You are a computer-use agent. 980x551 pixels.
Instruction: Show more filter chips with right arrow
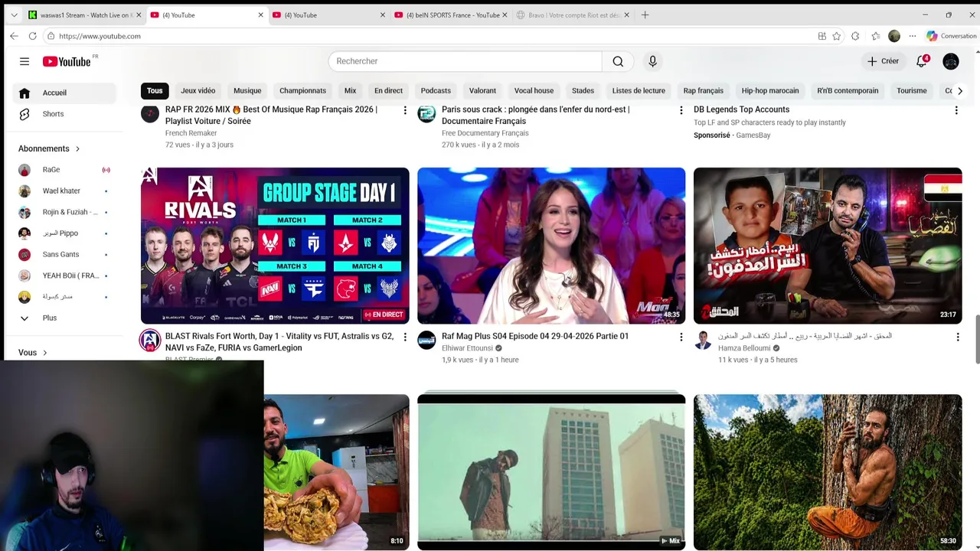(x=960, y=91)
